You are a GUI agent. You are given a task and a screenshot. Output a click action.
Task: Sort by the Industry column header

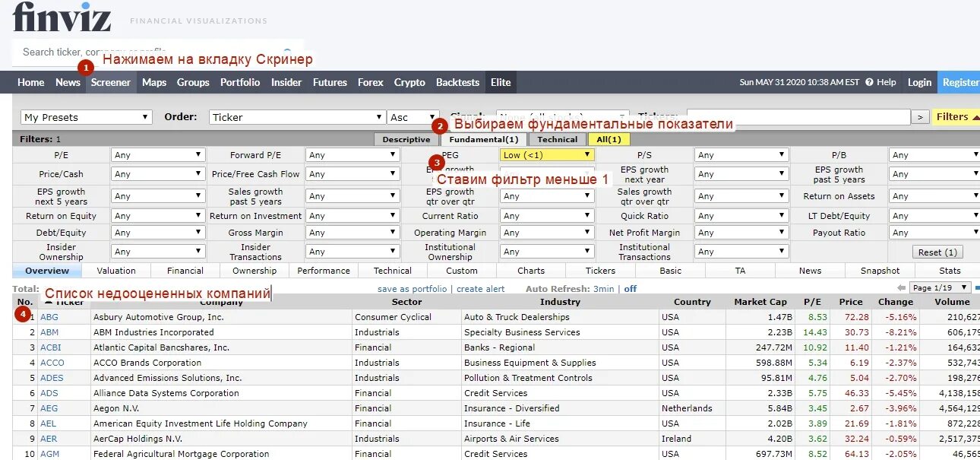coord(560,302)
